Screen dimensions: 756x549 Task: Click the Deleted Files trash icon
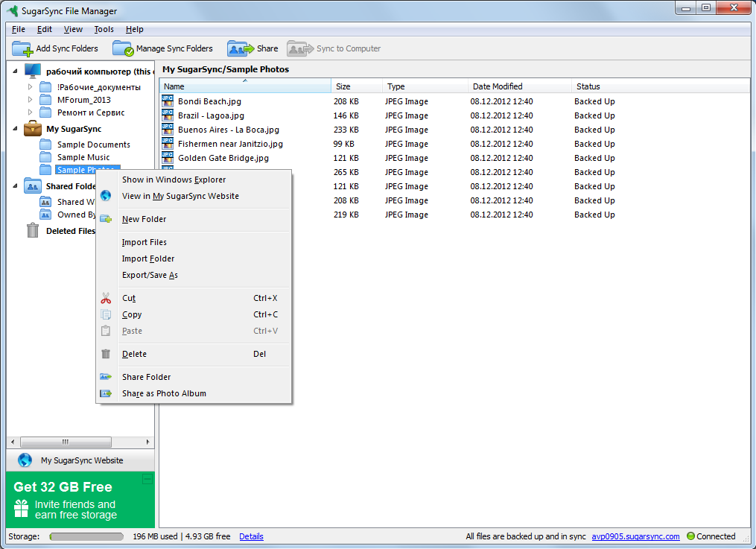[33, 230]
